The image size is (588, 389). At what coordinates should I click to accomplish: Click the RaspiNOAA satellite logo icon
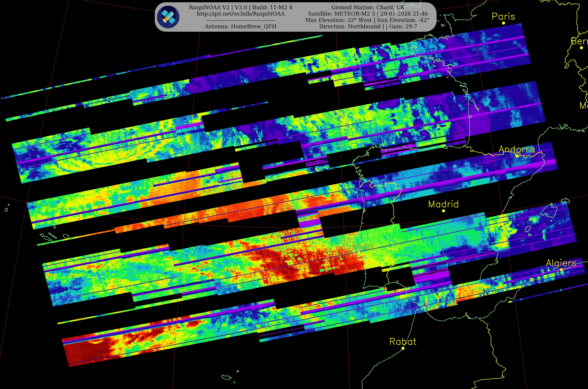168,17
